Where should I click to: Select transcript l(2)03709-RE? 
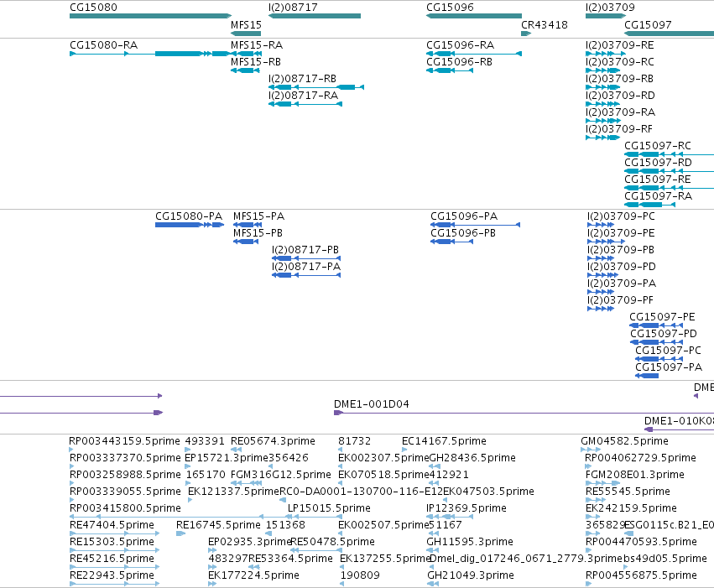620,45
